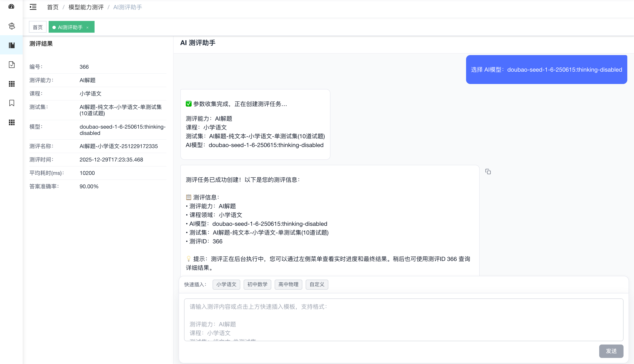This screenshot has width=634, height=364.
Task: Select the highlighted book sidebar icon
Action: pyautogui.click(x=12, y=45)
